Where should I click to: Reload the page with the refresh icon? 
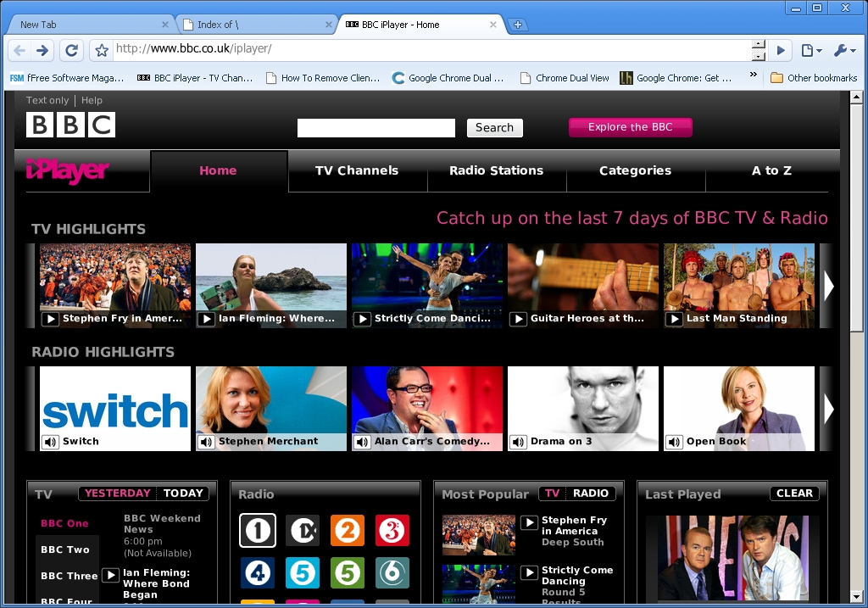click(x=71, y=51)
